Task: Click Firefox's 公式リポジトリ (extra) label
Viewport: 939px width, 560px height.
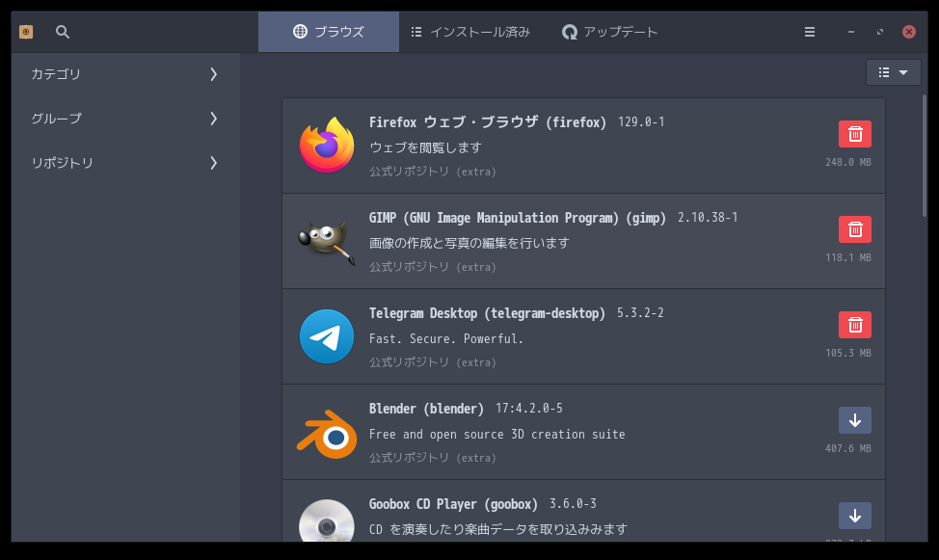Action: pyautogui.click(x=432, y=172)
